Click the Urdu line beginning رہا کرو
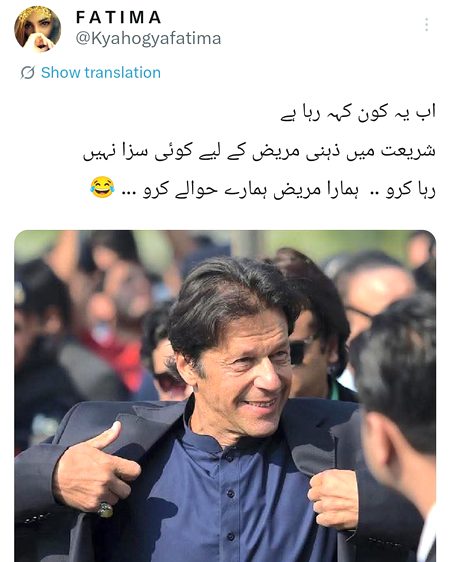This screenshot has width=450, height=562. coord(262,189)
